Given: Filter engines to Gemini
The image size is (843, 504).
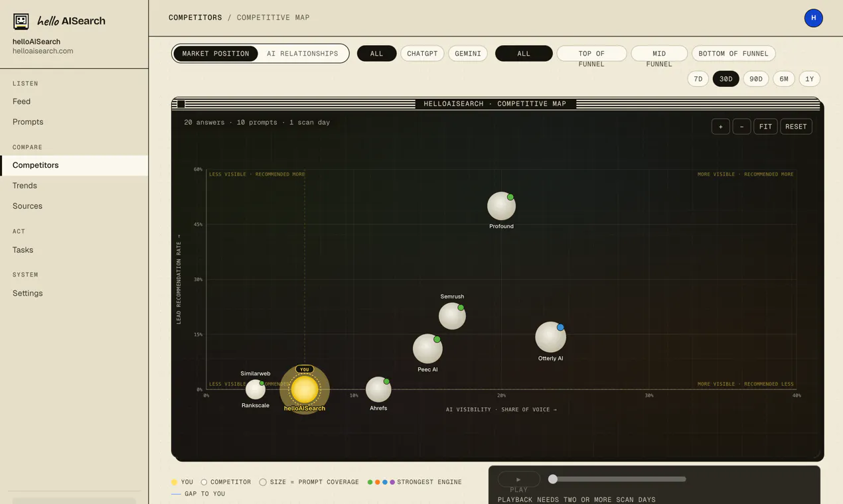Looking at the screenshot, I should (x=468, y=54).
